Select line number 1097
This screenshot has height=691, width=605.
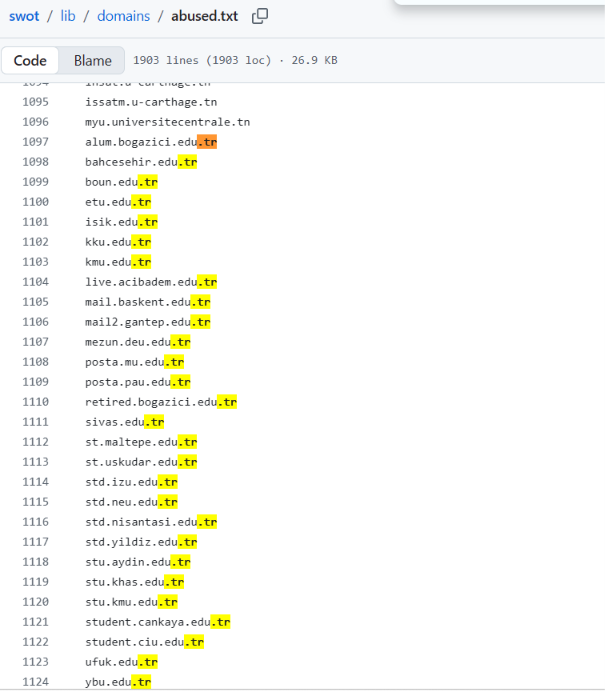36,142
